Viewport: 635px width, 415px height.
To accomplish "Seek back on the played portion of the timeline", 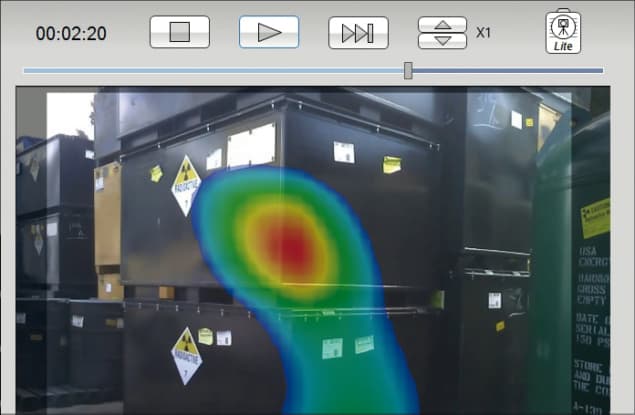I will pos(214,70).
